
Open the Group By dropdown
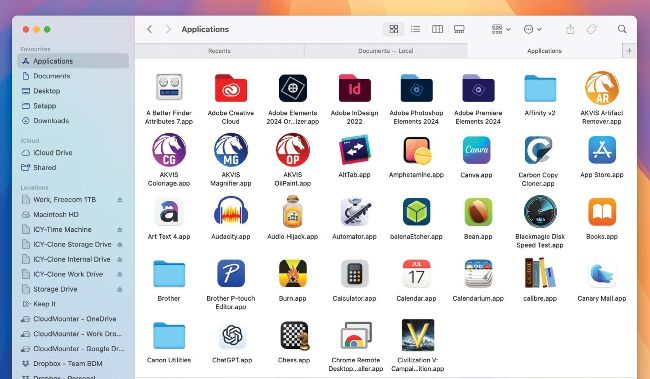click(x=501, y=29)
